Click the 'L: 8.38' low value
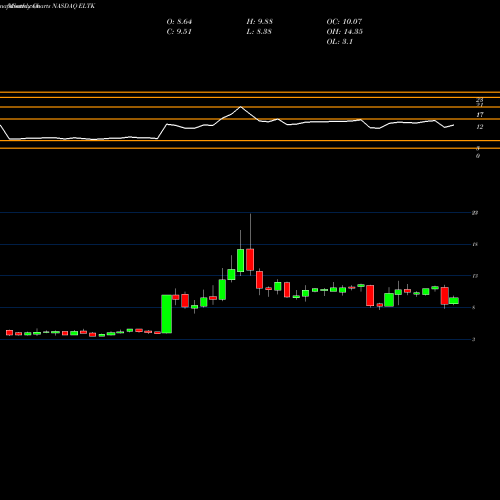 pos(259,32)
